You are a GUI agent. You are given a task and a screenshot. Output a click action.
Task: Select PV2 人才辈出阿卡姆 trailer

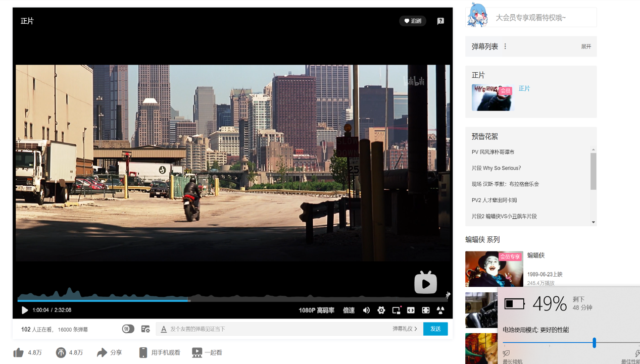pyautogui.click(x=494, y=200)
